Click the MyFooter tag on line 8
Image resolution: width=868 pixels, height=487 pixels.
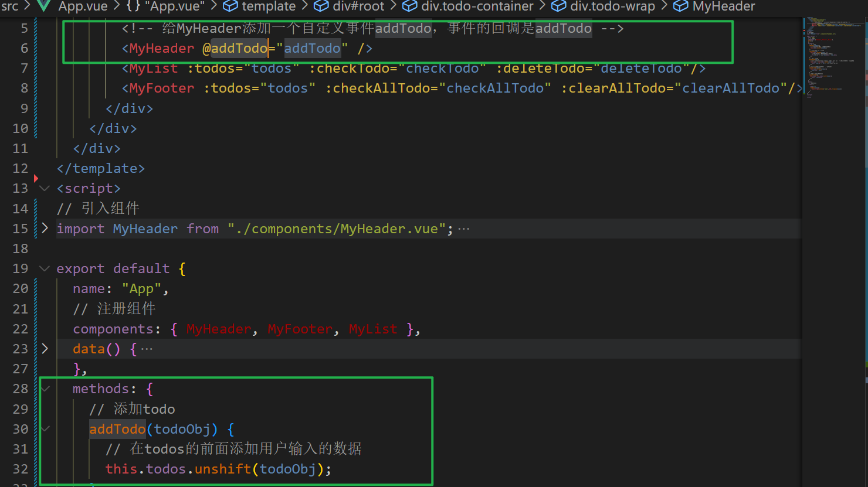tap(162, 88)
